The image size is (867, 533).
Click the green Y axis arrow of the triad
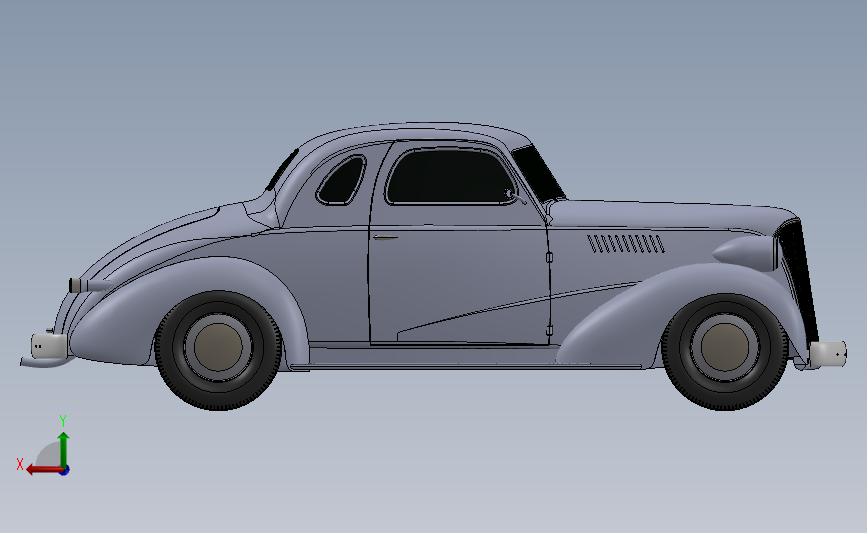coord(64,450)
